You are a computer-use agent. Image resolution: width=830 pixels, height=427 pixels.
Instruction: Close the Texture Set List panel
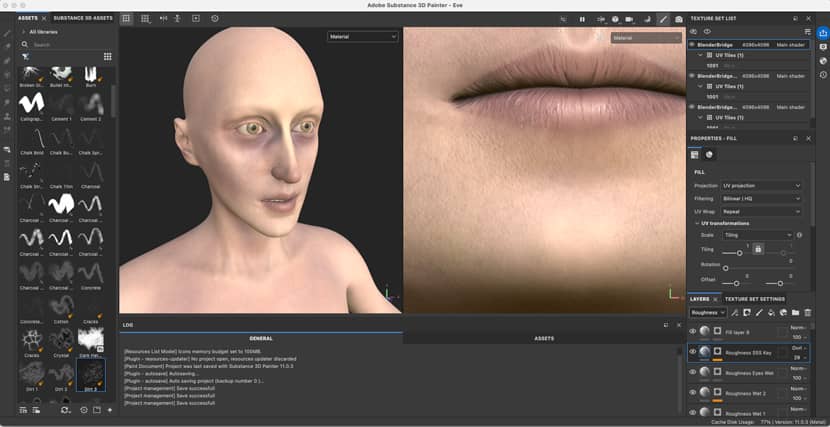click(808, 19)
